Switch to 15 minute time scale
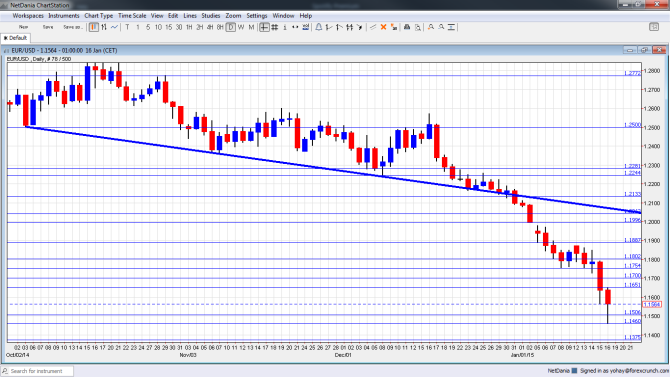 (x=168, y=27)
